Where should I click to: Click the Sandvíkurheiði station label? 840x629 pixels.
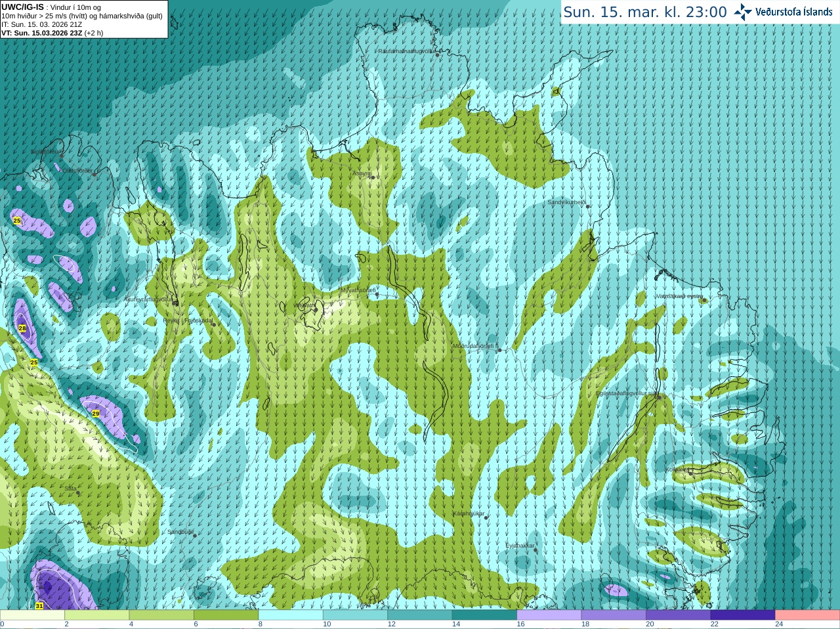pos(566,202)
